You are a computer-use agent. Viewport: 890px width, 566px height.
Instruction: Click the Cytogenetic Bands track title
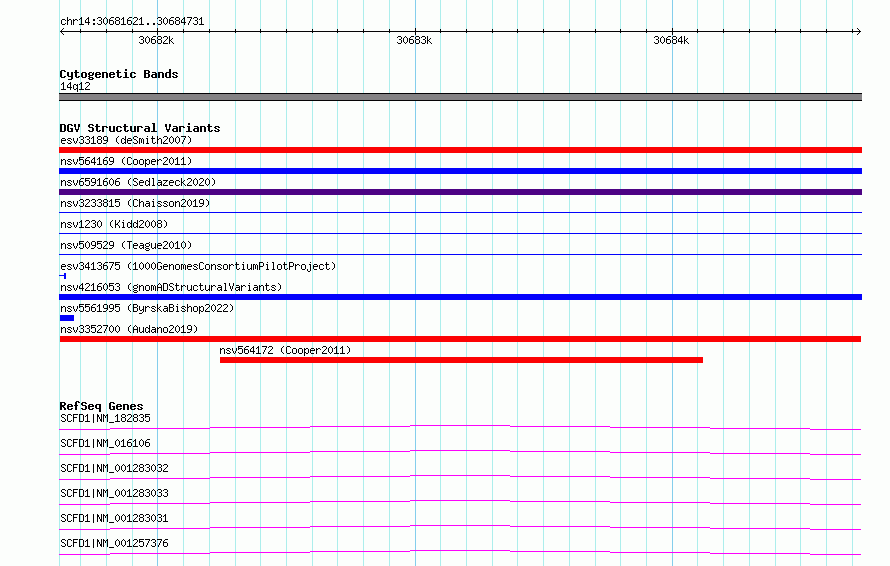pos(119,74)
